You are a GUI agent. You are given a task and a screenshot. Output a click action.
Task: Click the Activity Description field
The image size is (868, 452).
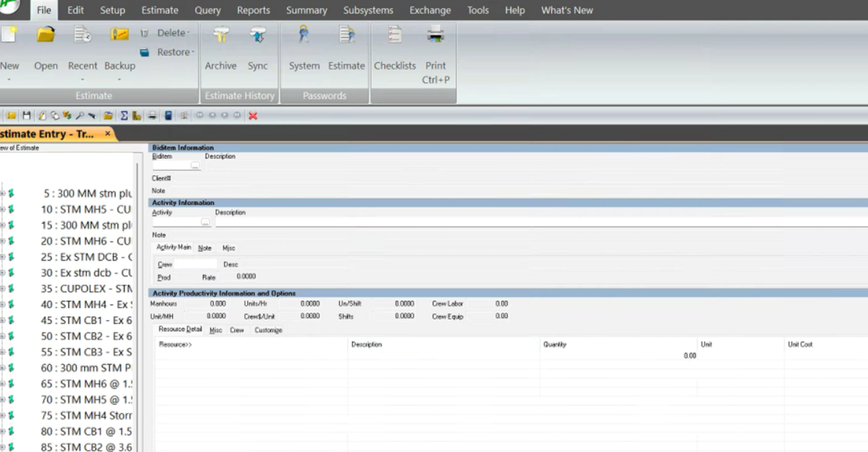541,222
